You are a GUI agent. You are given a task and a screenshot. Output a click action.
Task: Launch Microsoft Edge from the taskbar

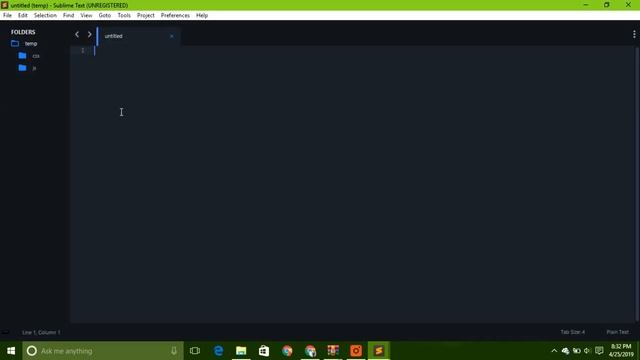[218, 351]
